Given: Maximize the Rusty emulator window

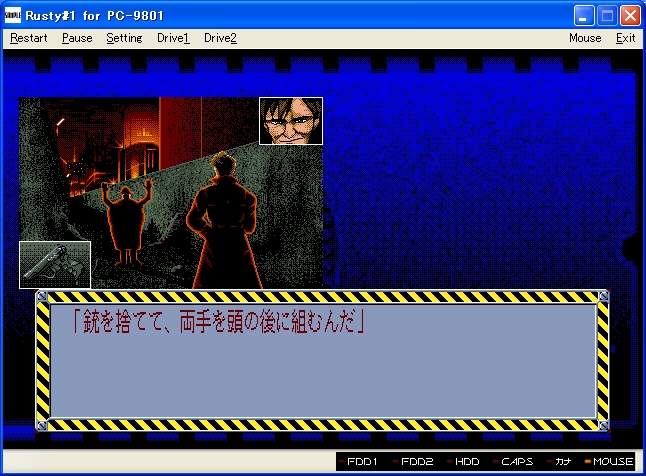Looking at the screenshot, I should [x=607, y=16].
